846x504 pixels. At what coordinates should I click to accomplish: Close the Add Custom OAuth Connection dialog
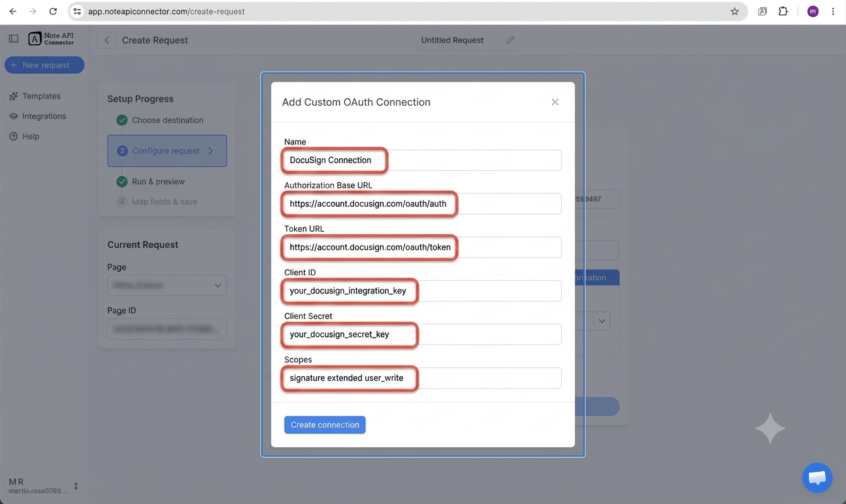555,102
